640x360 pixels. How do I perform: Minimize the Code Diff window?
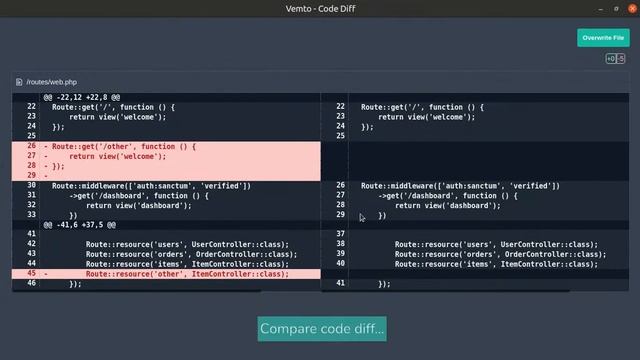tap(600, 9)
